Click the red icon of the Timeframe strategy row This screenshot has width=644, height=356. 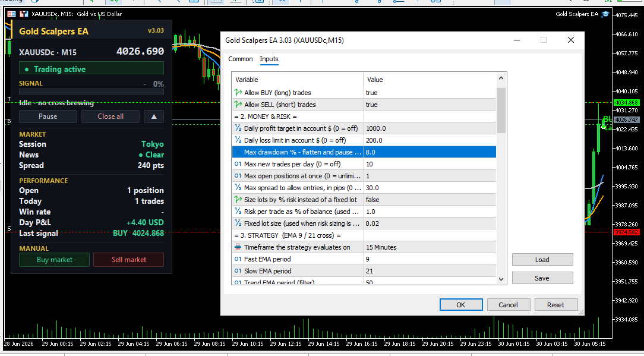pos(238,247)
